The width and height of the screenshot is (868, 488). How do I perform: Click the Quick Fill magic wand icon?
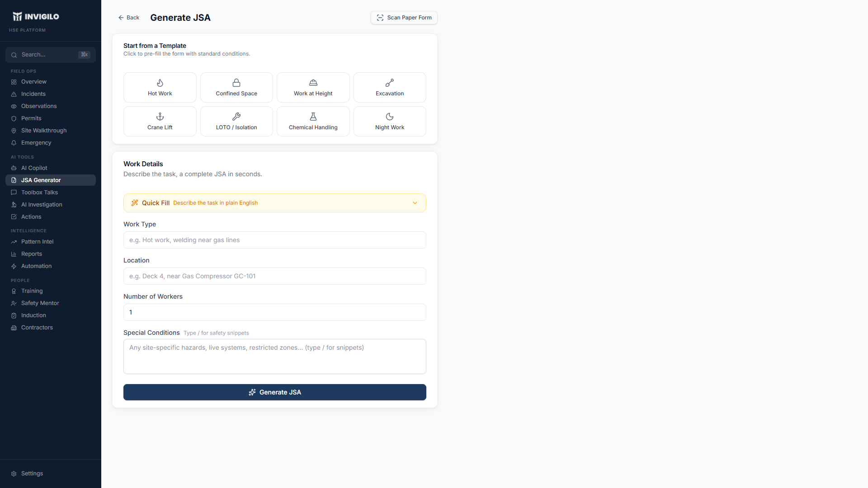coord(135,203)
